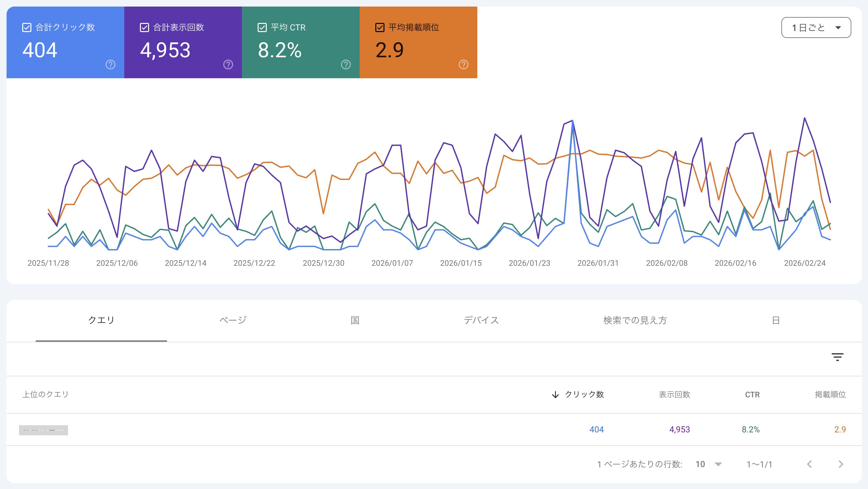Click the previous page arrow in pagination
Screen dimensions: 868x489
[809, 464]
